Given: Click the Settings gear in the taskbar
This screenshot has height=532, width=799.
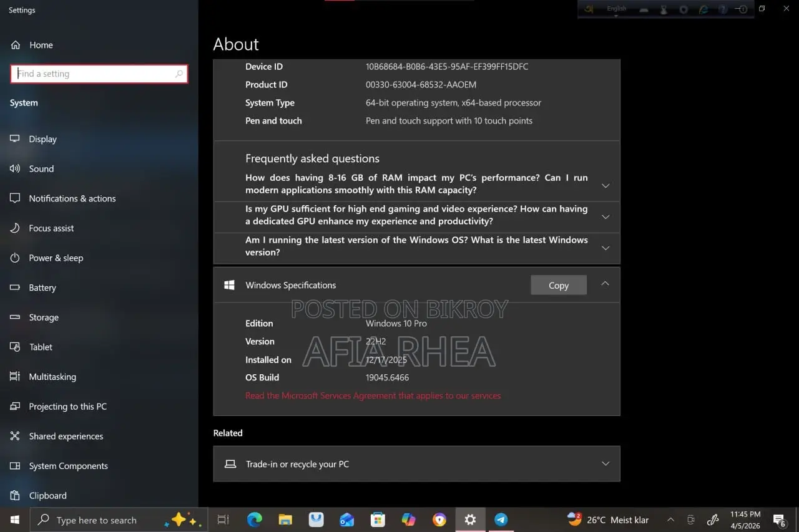Looking at the screenshot, I should click(470, 520).
